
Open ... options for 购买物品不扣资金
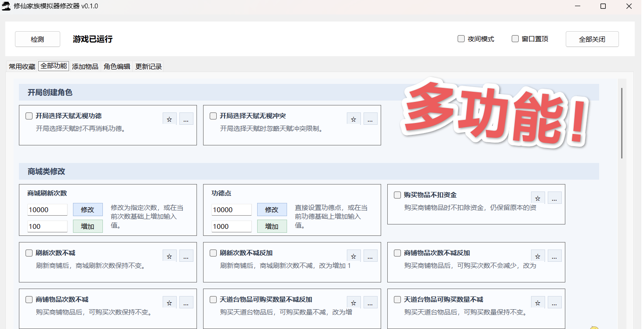(x=555, y=198)
